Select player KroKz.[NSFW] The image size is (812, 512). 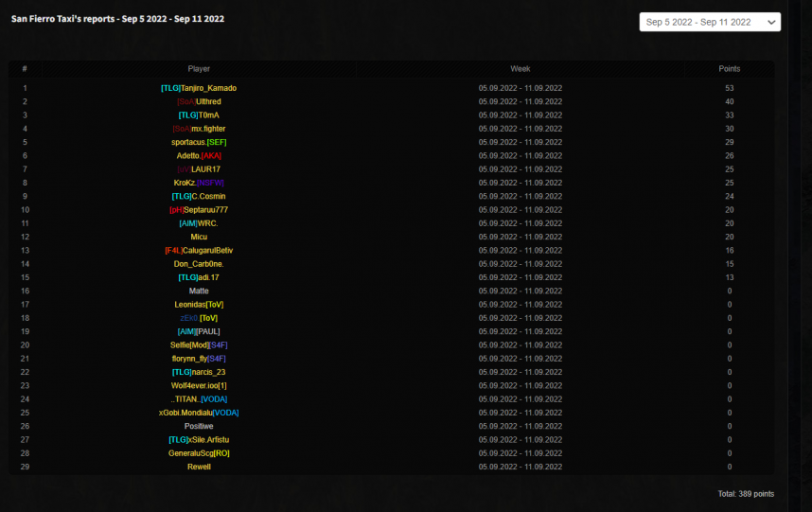[x=199, y=183]
